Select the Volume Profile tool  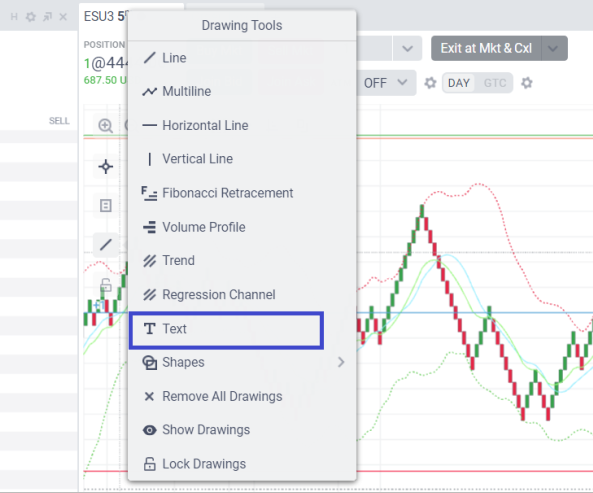[242, 227]
